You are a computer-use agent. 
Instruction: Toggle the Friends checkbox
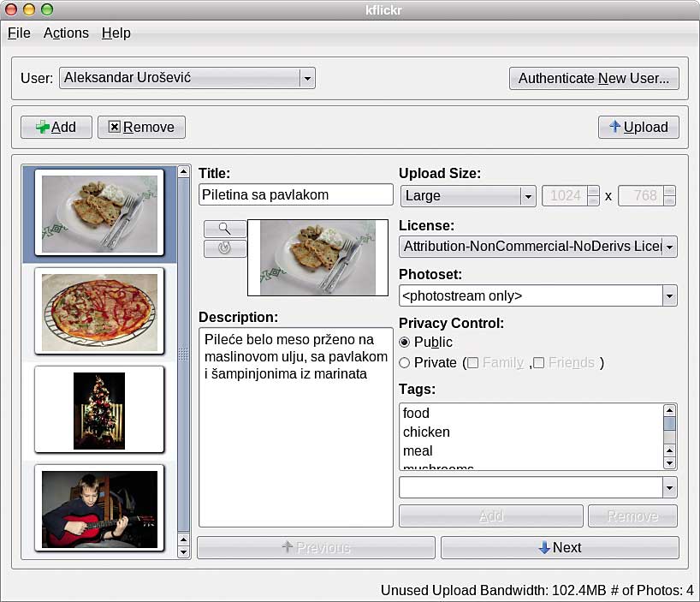tap(539, 362)
